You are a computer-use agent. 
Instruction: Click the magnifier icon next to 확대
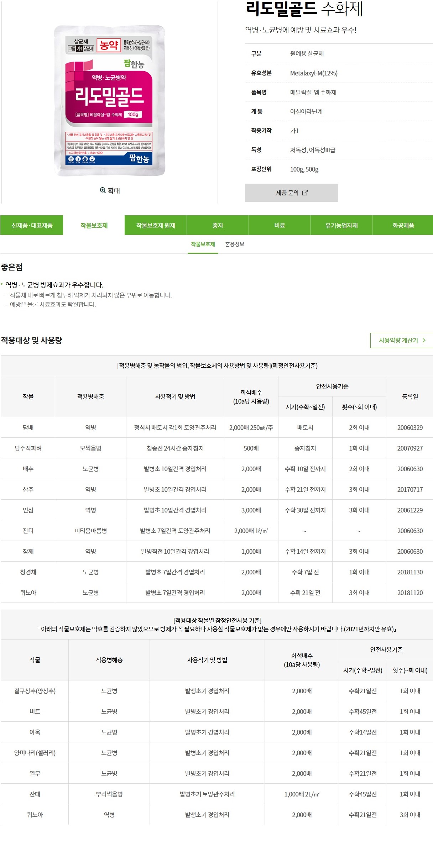point(103,190)
